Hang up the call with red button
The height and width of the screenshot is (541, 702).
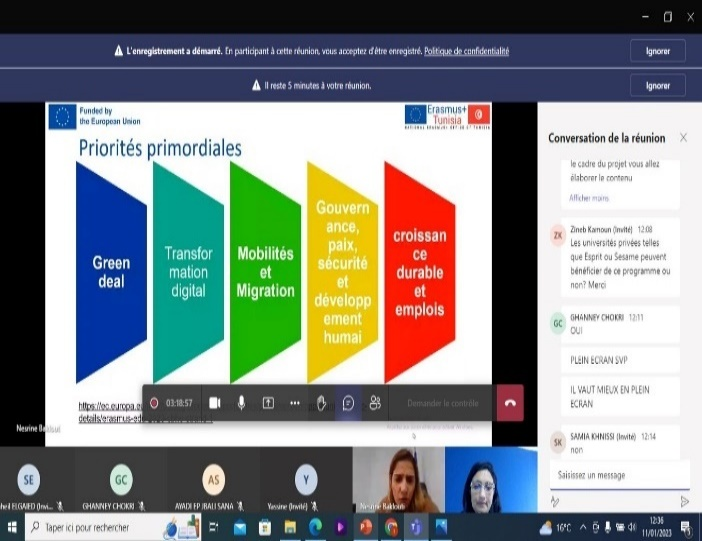(510, 403)
